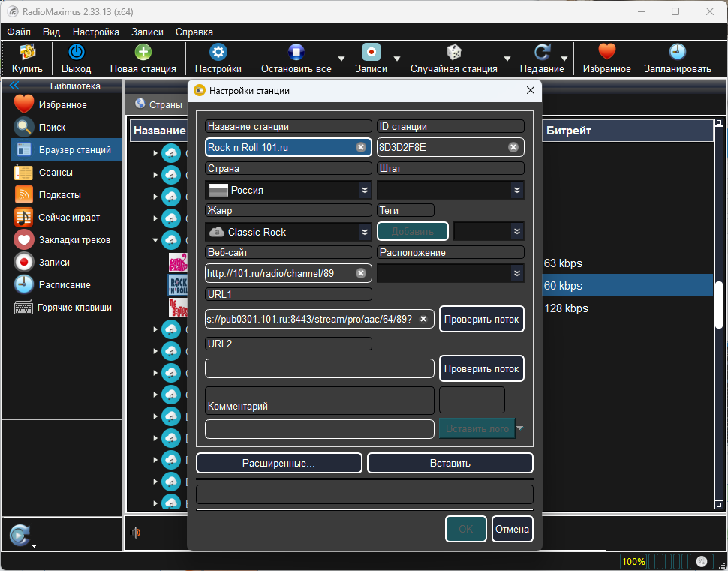728x571 pixels.
Task: Open Настройки gear in toolbar
Action: coord(218,52)
